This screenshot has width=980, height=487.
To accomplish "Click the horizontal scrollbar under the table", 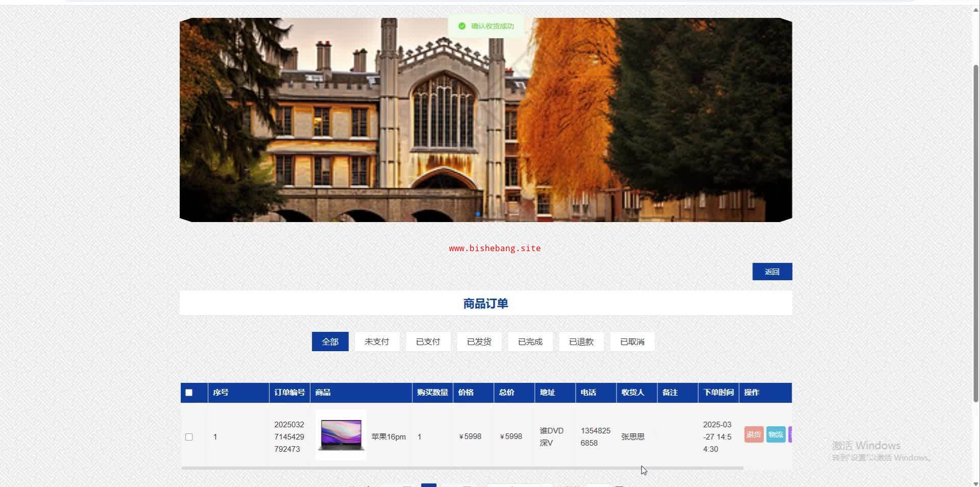I will (x=462, y=468).
